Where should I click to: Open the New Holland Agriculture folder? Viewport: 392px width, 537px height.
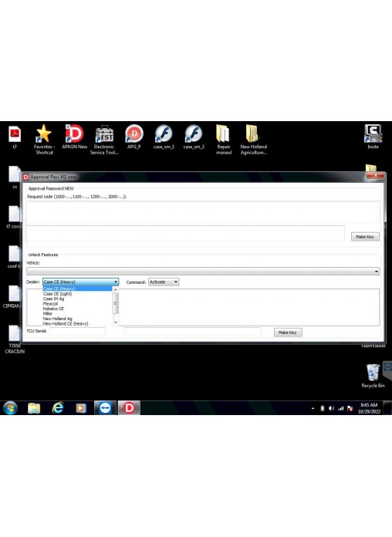[254, 140]
